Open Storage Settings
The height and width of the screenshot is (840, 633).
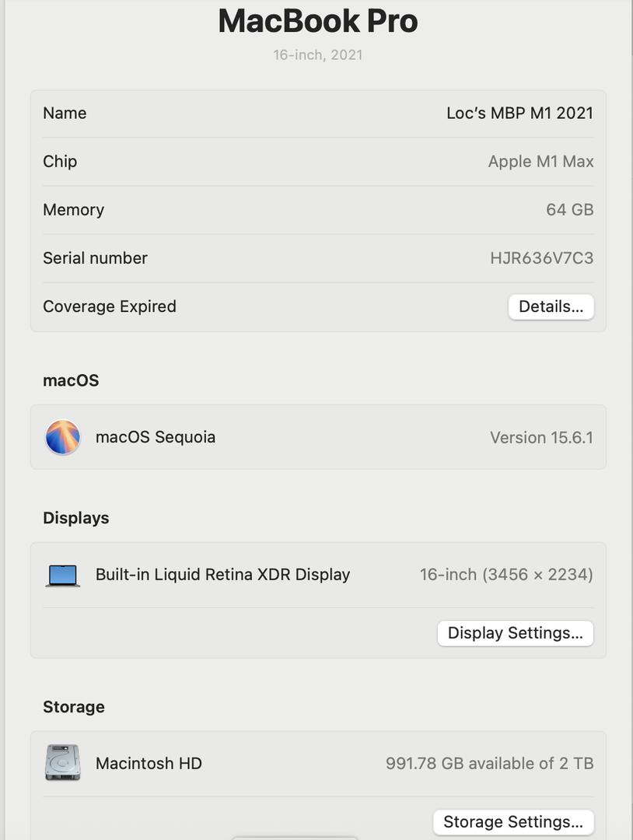(513, 822)
